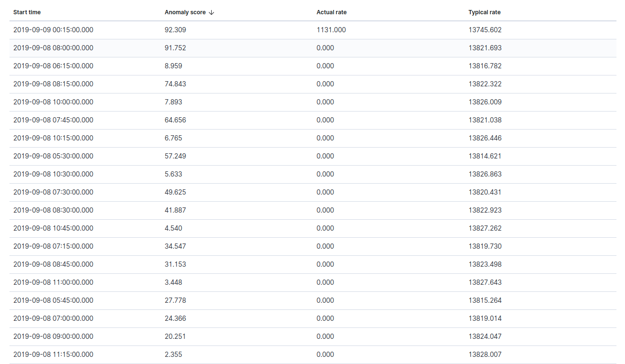Select the row starting 2019-09-09 00:15:00.000
Screen dimensions: 625x364
(53, 29)
